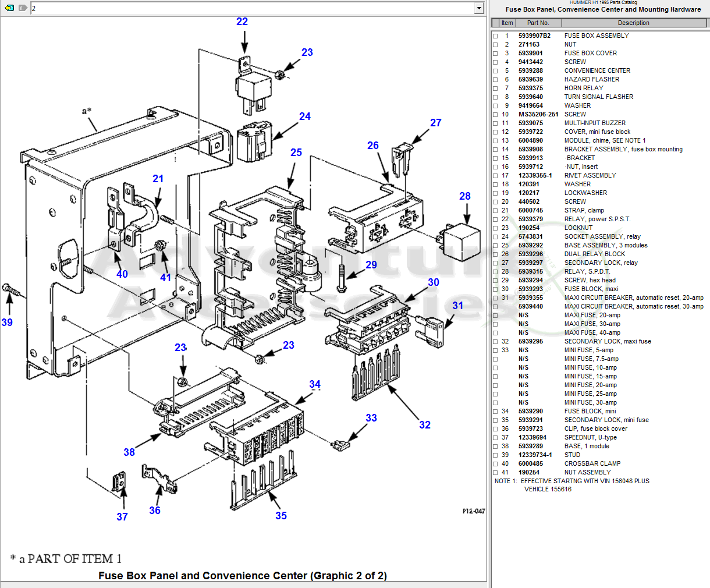Click the Item column header
This screenshot has height=588, width=710.
point(507,23)
